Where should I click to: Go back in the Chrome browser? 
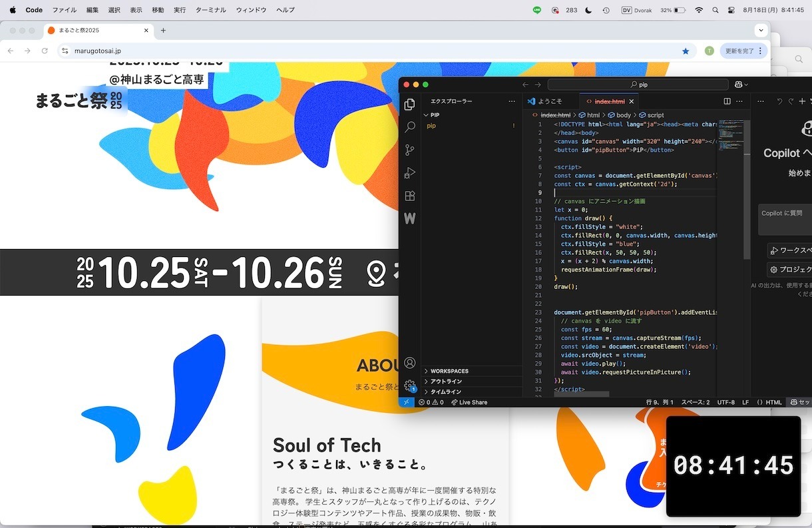(x=11, y=51)
